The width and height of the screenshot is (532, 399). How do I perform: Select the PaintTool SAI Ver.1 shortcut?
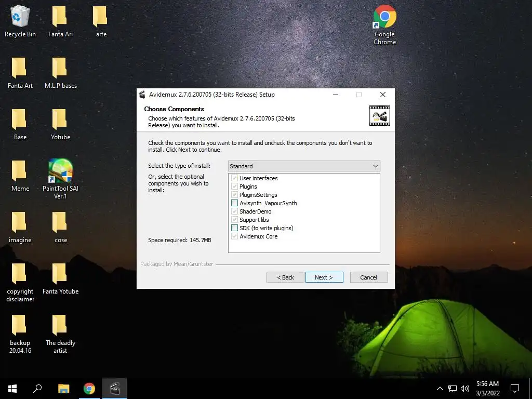(60, 179)
